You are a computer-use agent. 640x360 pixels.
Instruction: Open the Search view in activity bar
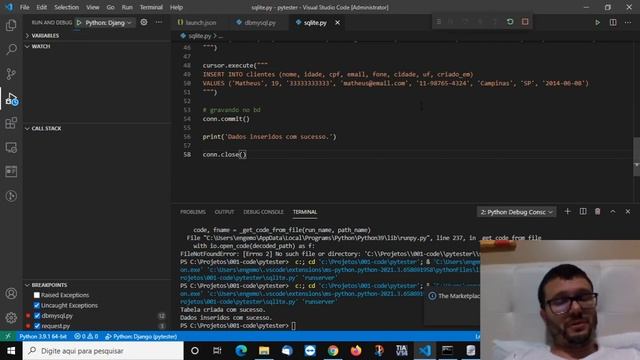pos(11,49)
